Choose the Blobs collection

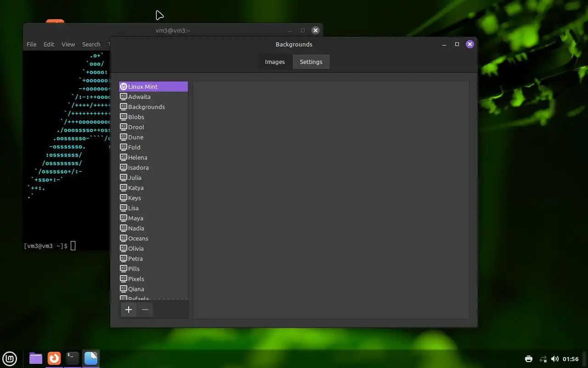(x=153, y=117)
